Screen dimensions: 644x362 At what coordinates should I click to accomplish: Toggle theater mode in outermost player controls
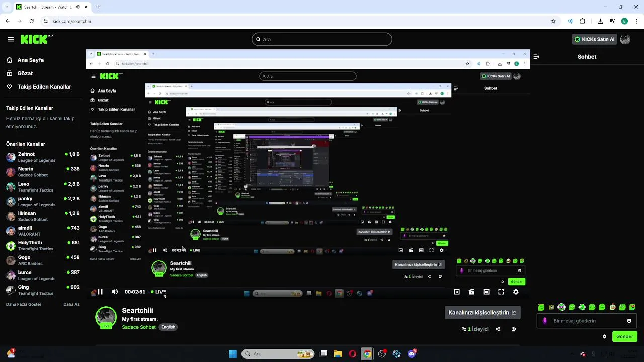pos(486,292)
